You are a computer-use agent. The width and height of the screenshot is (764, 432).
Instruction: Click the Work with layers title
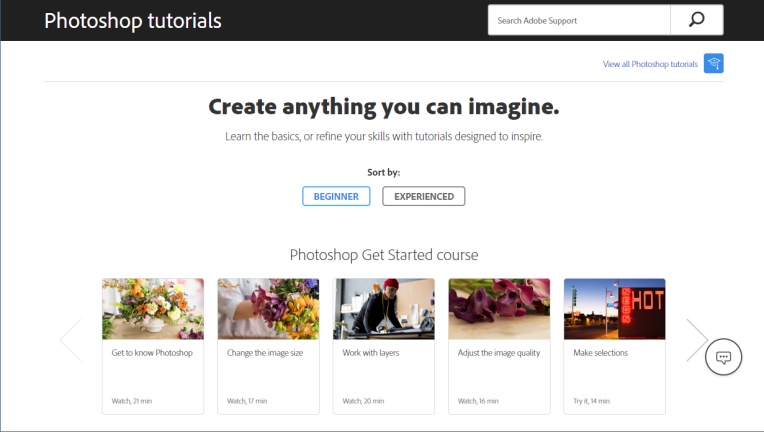[x=371, y=353]
